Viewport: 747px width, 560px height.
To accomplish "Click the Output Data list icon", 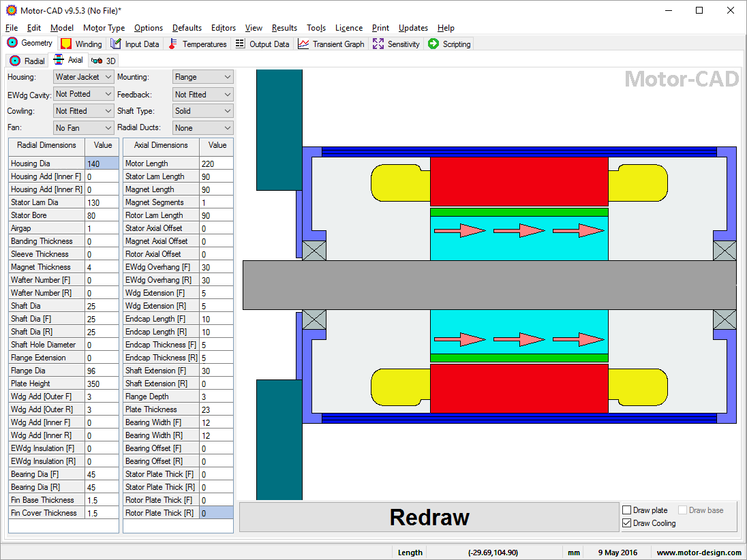I will pos(240,44).
